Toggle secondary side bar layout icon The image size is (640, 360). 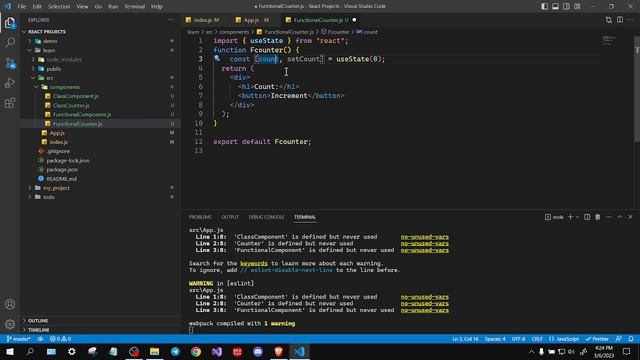(566, 6)
